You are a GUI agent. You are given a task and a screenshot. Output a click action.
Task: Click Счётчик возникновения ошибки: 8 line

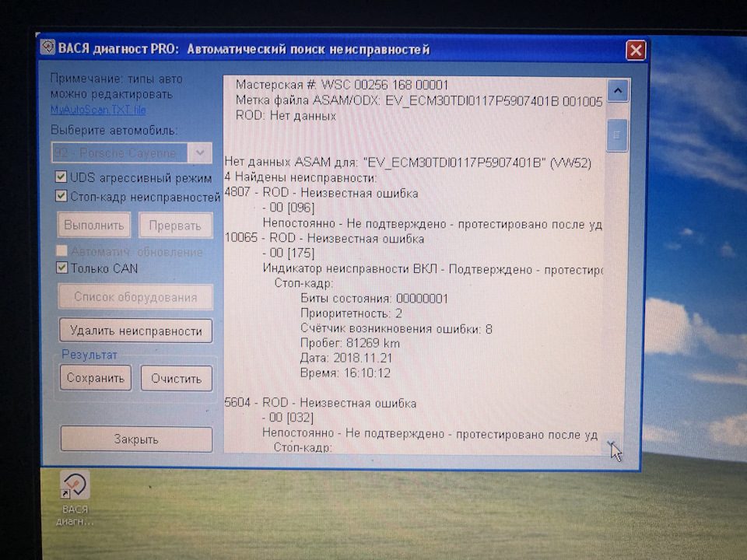coord(396,328)
